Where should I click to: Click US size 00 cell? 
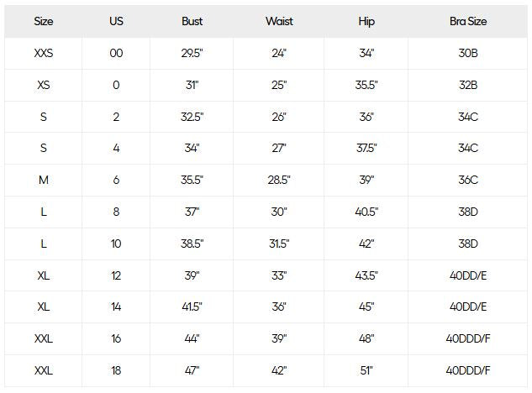116,53
